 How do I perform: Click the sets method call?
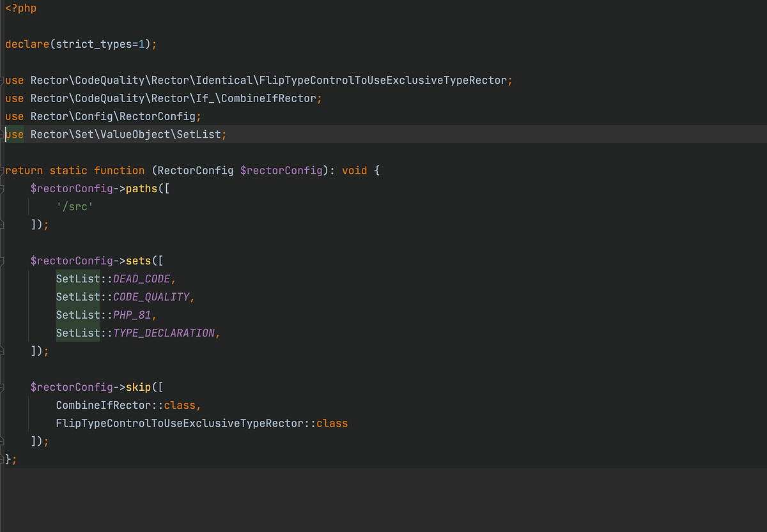point(138,261)
